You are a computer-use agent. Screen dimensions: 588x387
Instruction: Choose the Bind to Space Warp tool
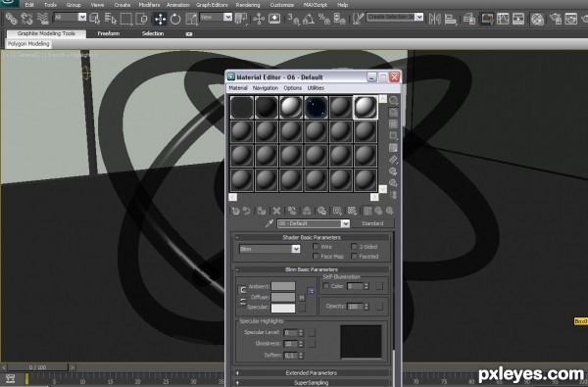[x=43, y=18]
